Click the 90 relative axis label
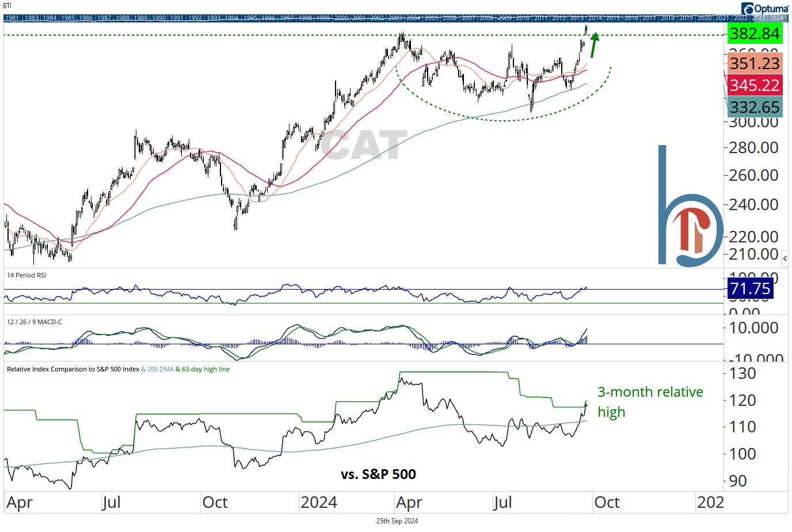792x532 pixels. [738, 481]
